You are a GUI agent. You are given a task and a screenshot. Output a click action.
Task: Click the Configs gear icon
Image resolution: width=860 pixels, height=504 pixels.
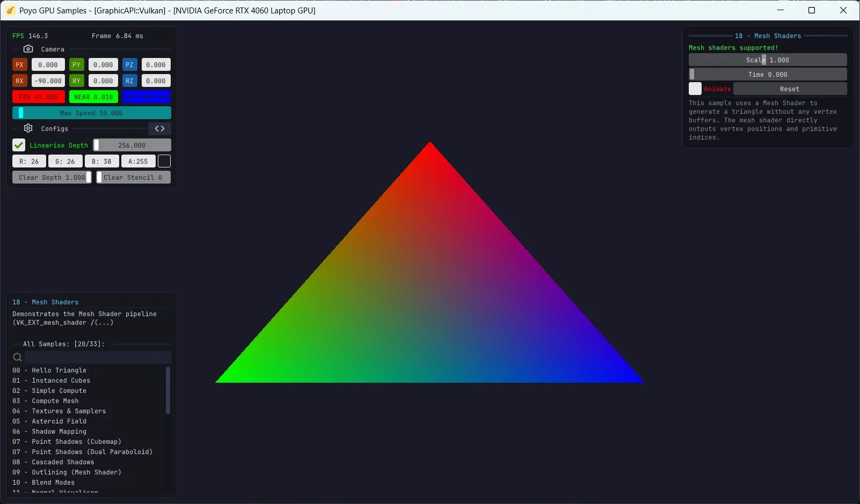[28, 128]
